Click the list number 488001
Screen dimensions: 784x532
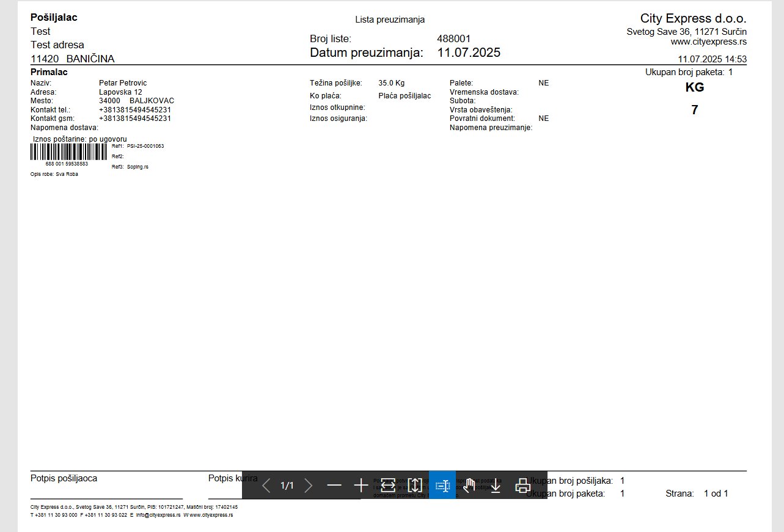pyautogui.click(x=453, y=38)
